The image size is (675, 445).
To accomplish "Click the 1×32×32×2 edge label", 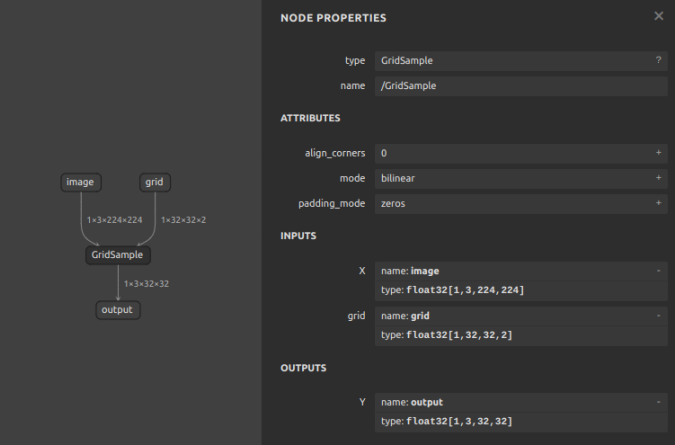I will 183,220.
